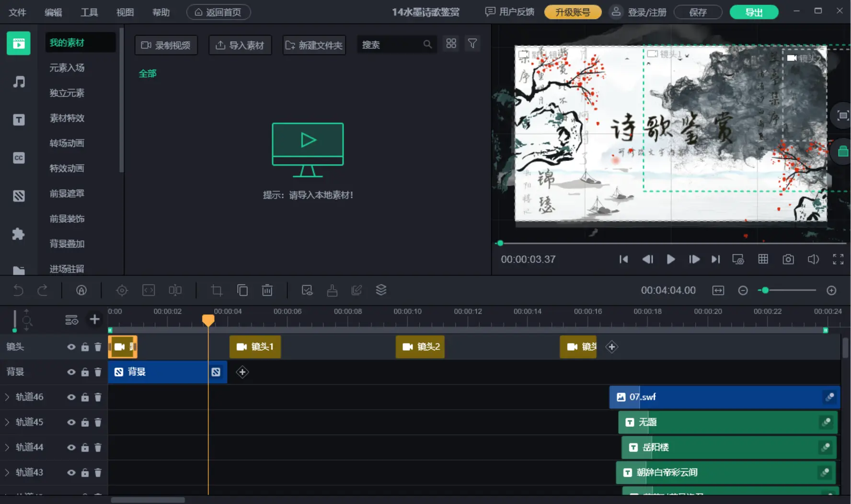Click the green 导出 export button

point(753,12)
